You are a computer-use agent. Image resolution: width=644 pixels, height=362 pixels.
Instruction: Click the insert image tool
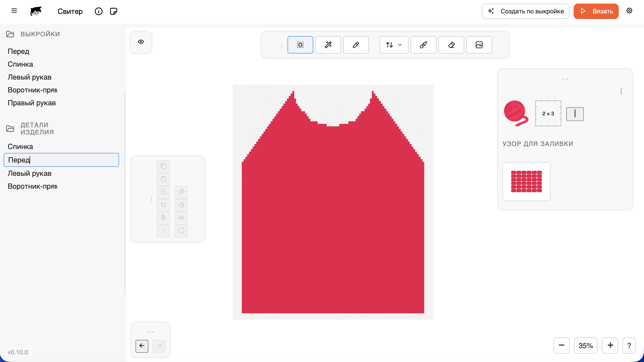tap(479, 45)
